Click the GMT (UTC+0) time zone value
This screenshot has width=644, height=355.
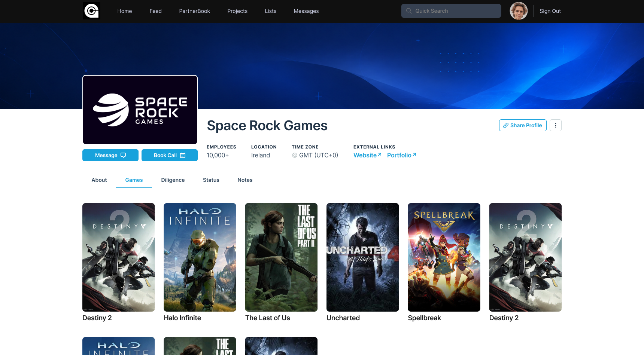[318, 155]
